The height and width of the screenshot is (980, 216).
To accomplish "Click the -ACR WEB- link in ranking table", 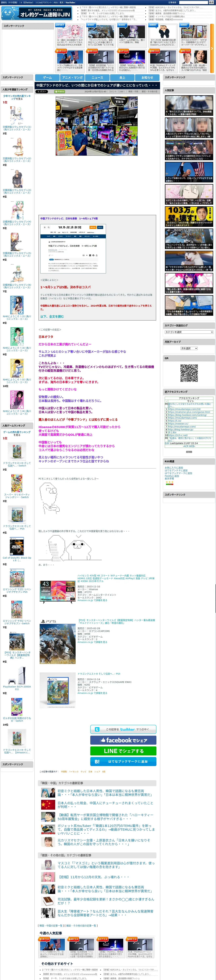I will pyautogui.click(x=189, y=446).
